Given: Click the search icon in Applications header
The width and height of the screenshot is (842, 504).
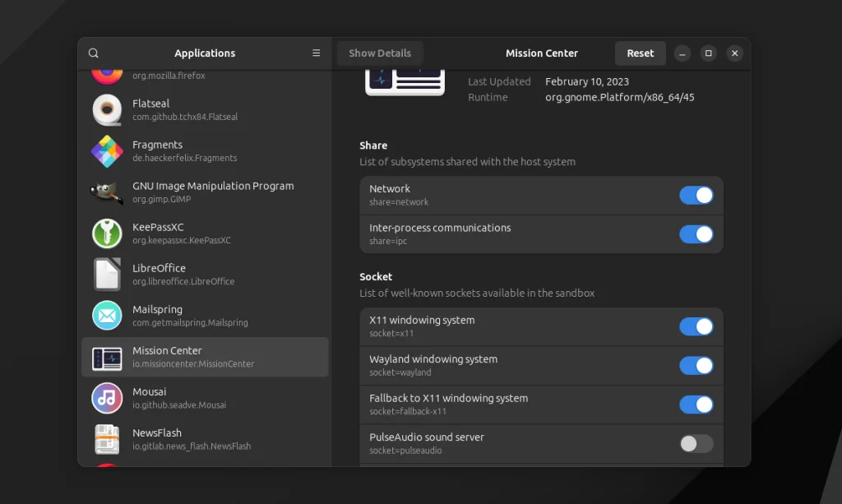Looking at the screenshot, I should tap(94, 53).
